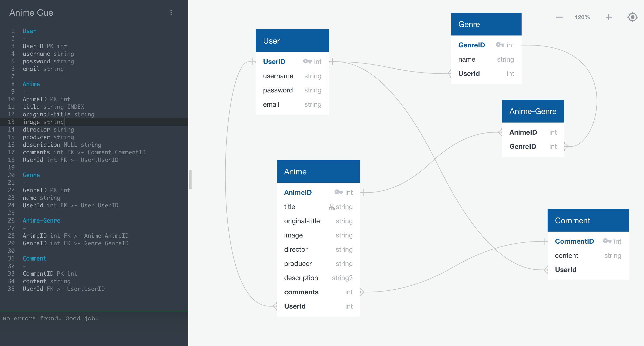
Task: Click the CommentID field in Comment table
Action: 588,241
